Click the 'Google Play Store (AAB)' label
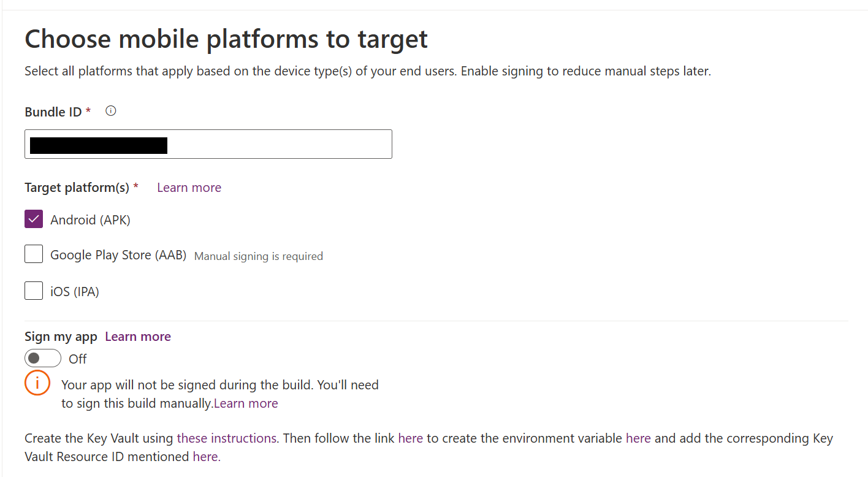The width and height of the screenshot is (868, 477). [118, 254]
